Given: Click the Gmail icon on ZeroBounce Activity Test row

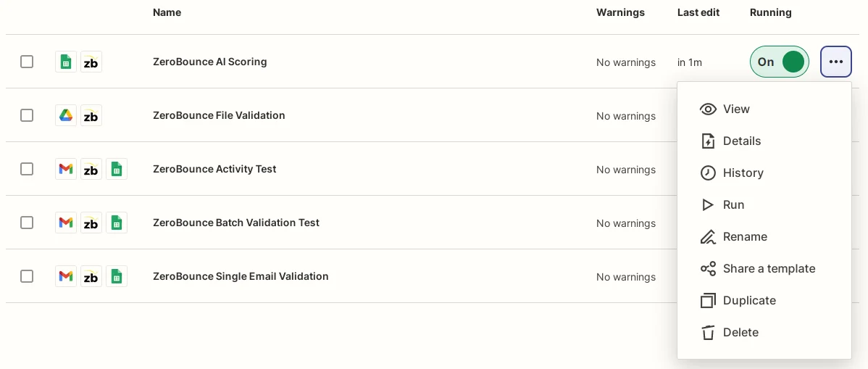Looking at the screenshot, I should pos(66,170).
